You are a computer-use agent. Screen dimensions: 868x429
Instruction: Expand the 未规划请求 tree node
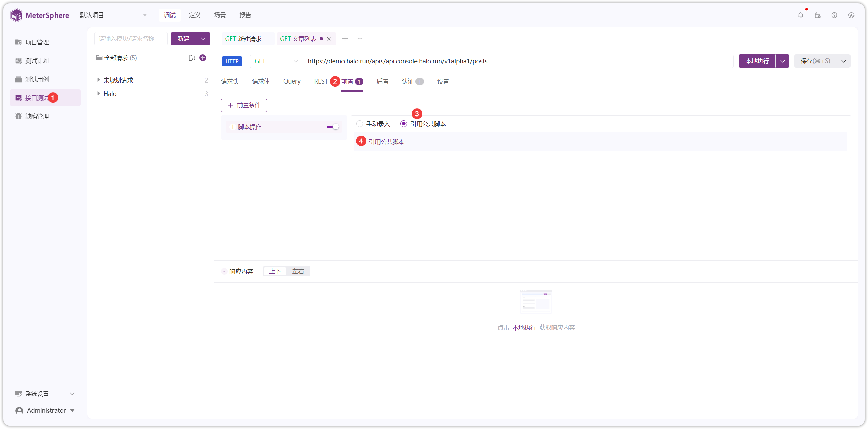(98, 80)
